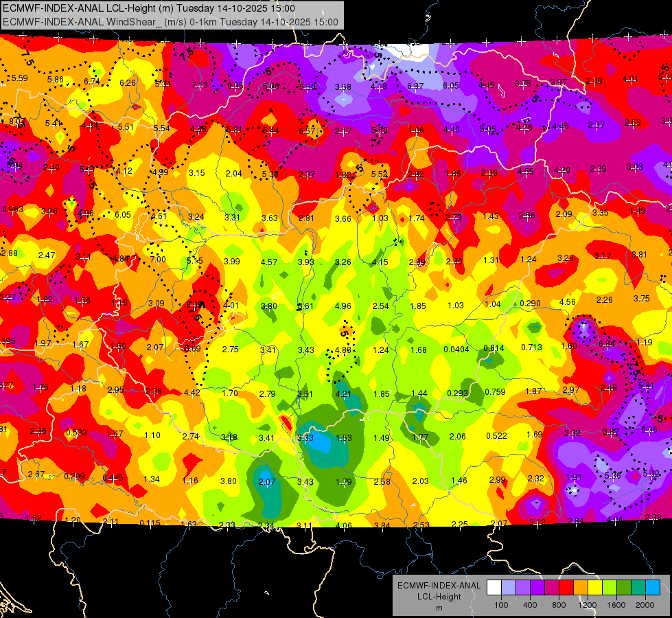Click the light blue-lavender legend swatch
Screen dimensions: 672x618
coord(508,588)
